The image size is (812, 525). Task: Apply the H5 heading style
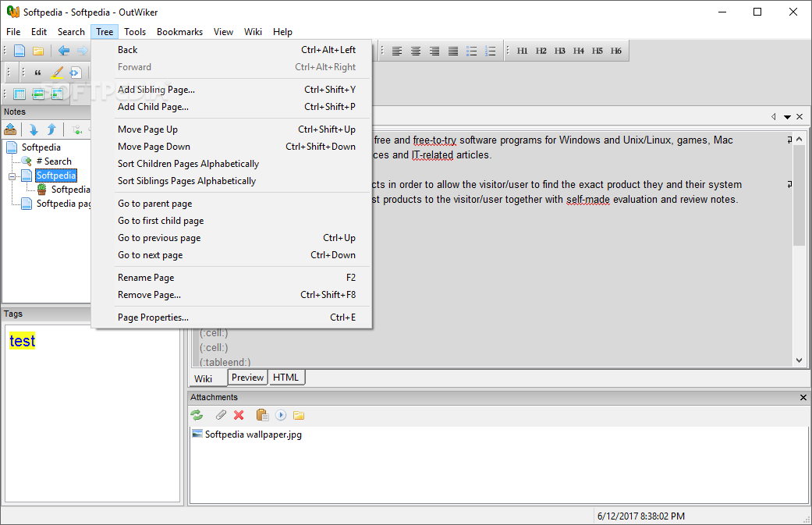(x=597, y=51)
